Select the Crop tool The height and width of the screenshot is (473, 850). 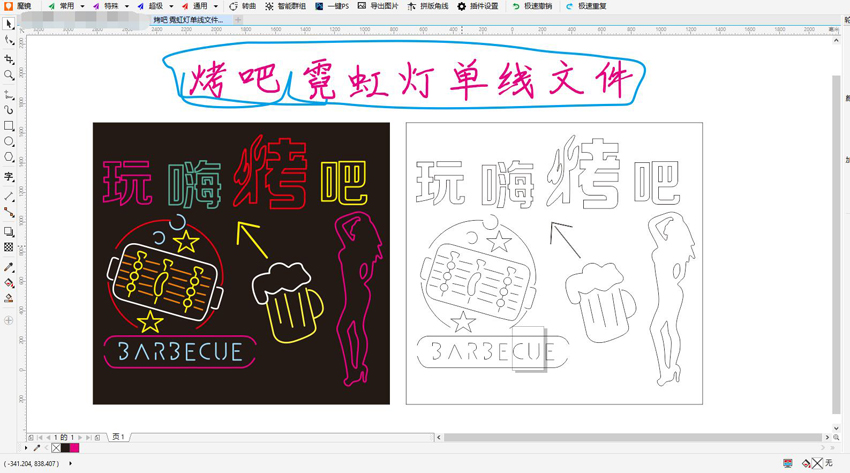(x=9, y=59)
